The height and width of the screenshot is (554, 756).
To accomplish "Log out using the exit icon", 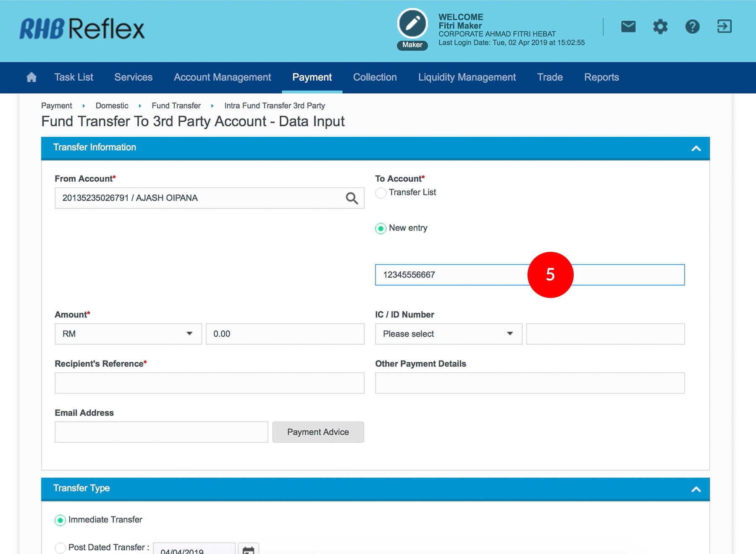I will pos(724,26).
